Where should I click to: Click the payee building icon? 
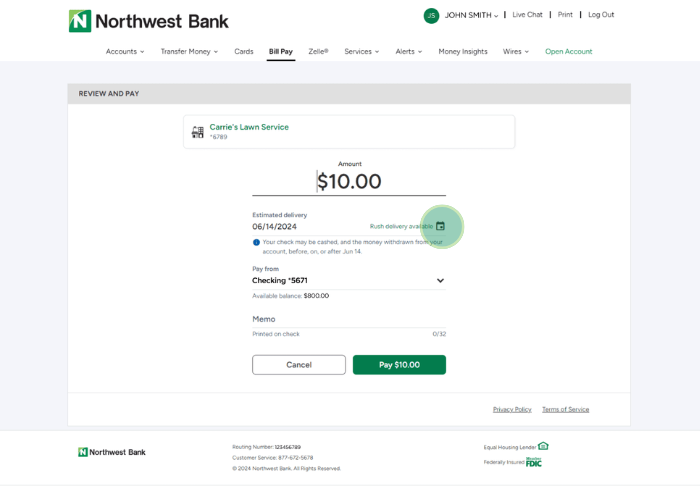(x=198, y=132)
